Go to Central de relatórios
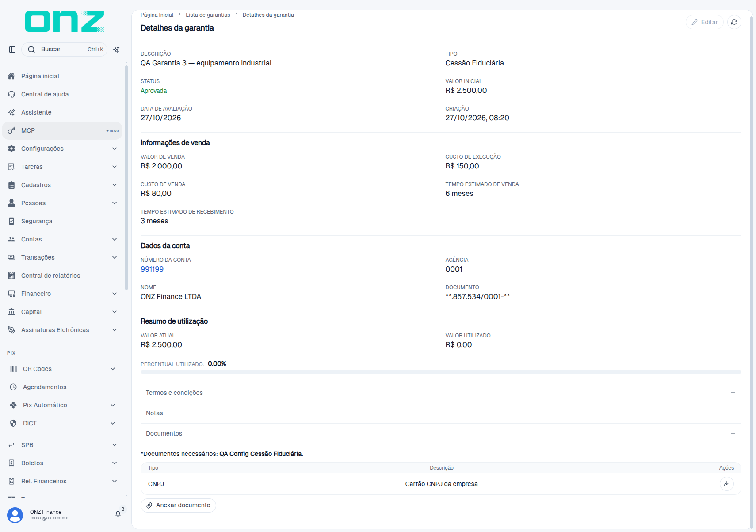This screenshot has height=532, width=756. click(62, 276)
